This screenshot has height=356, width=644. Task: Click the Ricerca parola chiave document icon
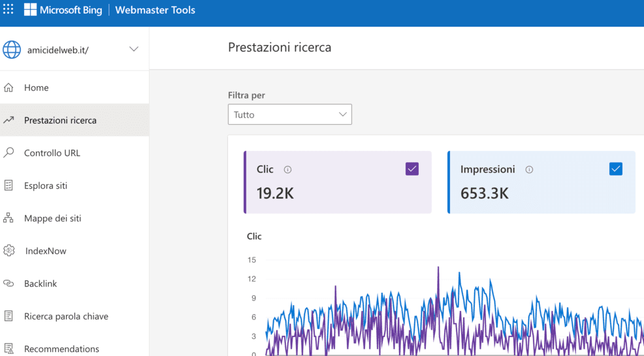[x=8, y=316]
